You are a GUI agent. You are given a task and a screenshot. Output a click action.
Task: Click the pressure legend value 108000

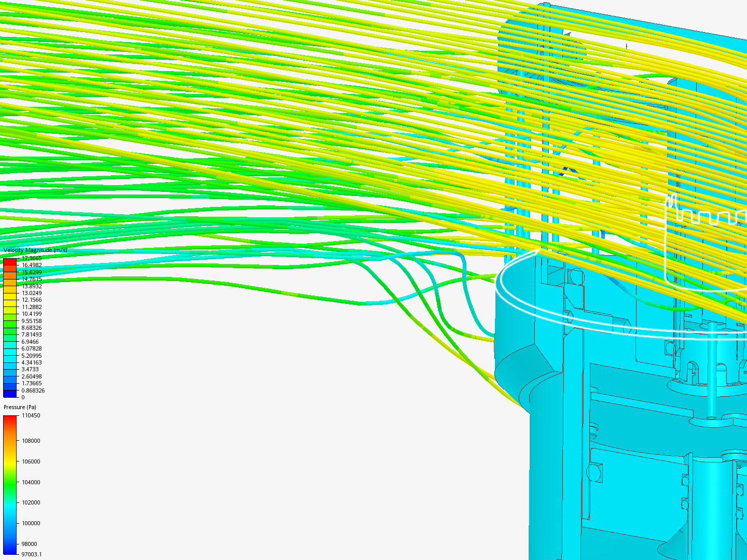(31, 441)
